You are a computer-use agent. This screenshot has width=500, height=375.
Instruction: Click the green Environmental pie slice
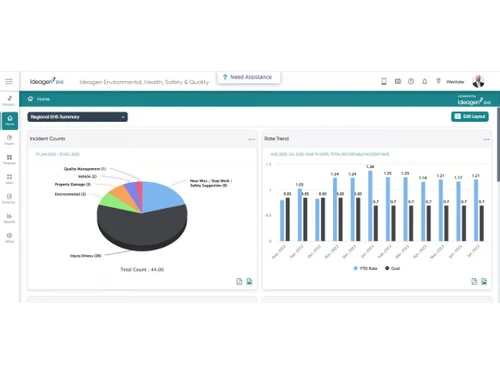pyautogui.click(x=114, y=202)
